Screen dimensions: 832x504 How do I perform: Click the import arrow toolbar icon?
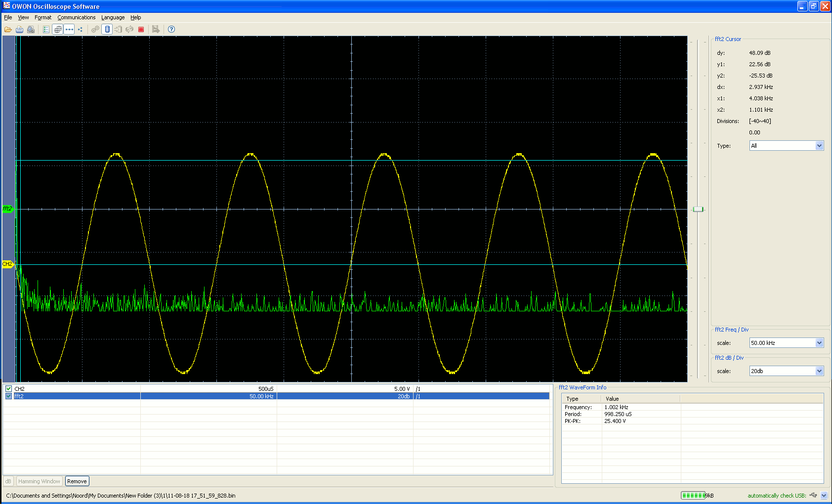coord(119,30)
